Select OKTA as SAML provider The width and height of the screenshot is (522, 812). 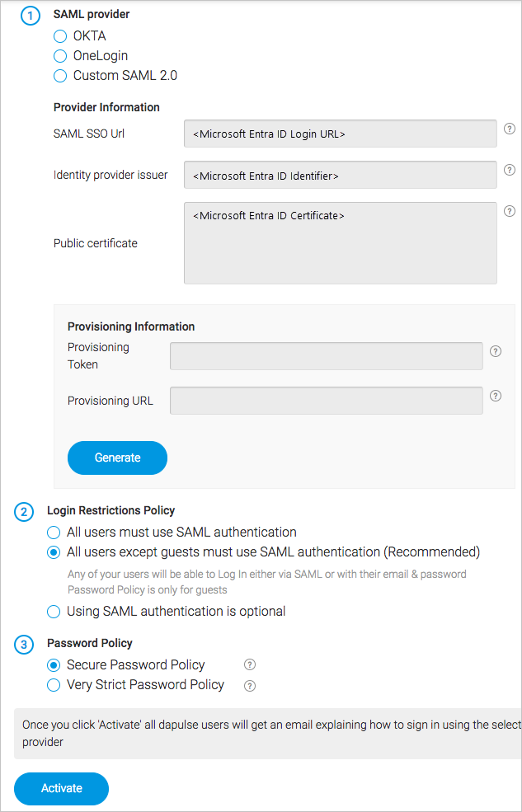59,35
